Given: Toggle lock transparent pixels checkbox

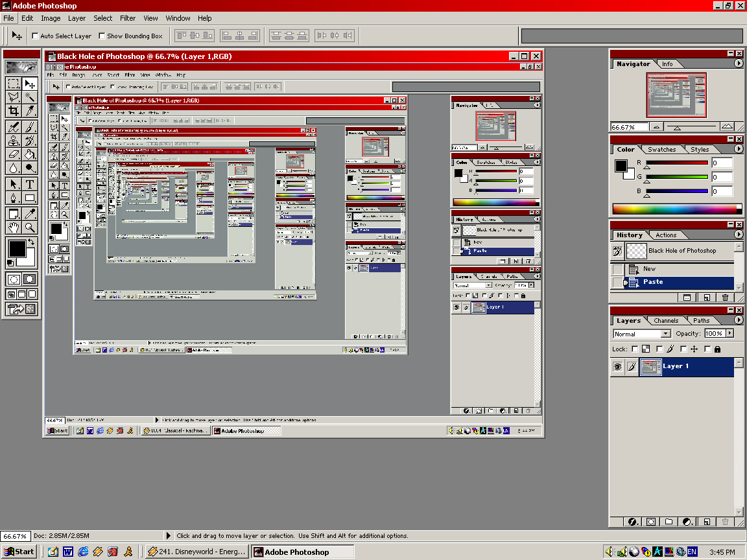Looking at the screenshot, I should click(635, 349).
